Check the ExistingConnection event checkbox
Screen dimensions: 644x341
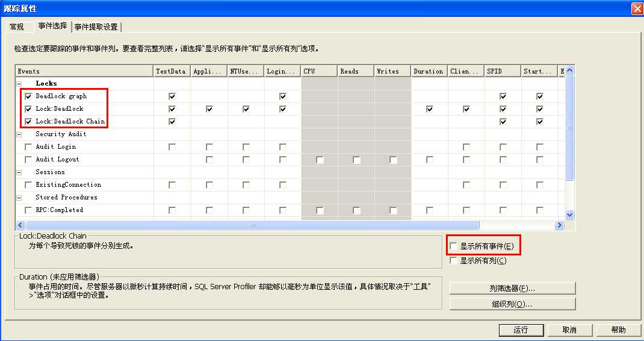point(28,185)
